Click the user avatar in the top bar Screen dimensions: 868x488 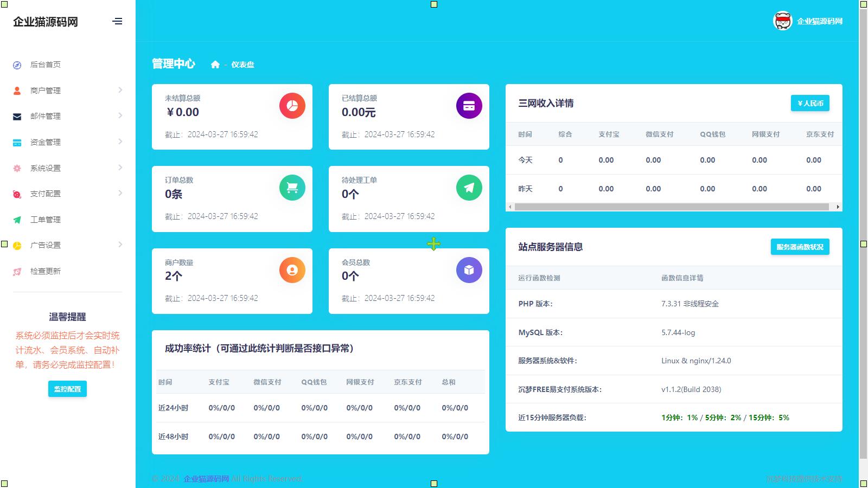point(782,21)
